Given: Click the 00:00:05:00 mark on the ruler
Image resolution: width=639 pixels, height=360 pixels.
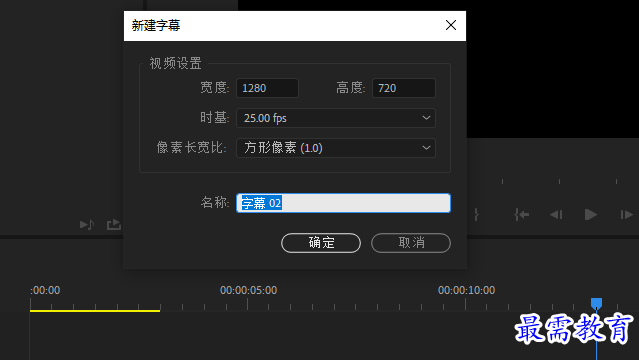Looking at the screenshot, I should [248, 290].
